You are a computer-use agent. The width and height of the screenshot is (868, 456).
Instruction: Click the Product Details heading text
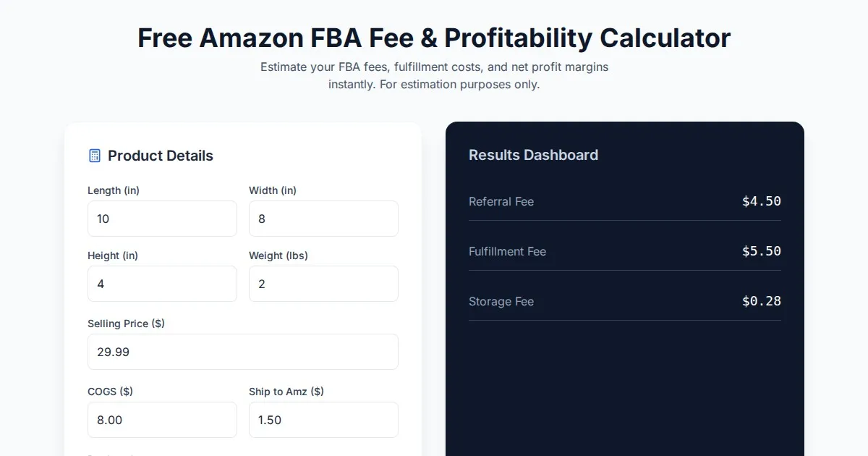161,156
